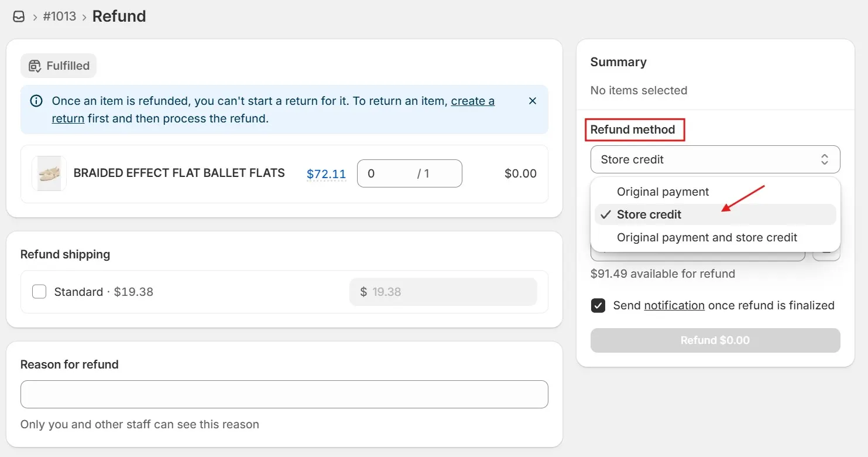
Task: Click the '$91.49 available for refund' text
Action: coord(663,274)
